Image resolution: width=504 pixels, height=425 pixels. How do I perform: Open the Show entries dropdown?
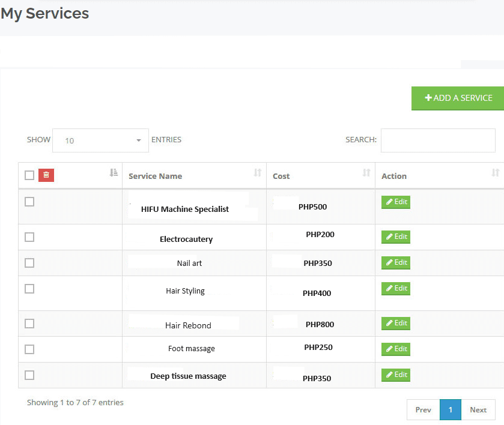[x=100, y=140]
